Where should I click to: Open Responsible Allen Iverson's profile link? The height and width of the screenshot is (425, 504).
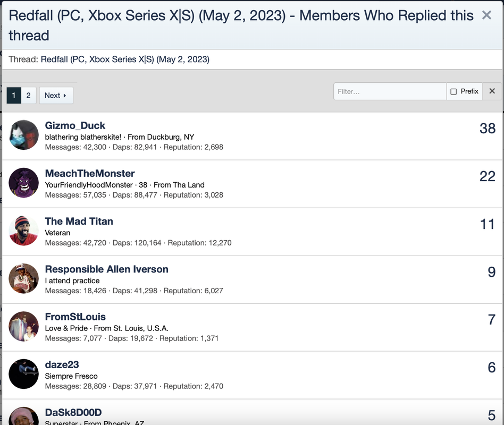pyautogui.click(x=106, y=269)
